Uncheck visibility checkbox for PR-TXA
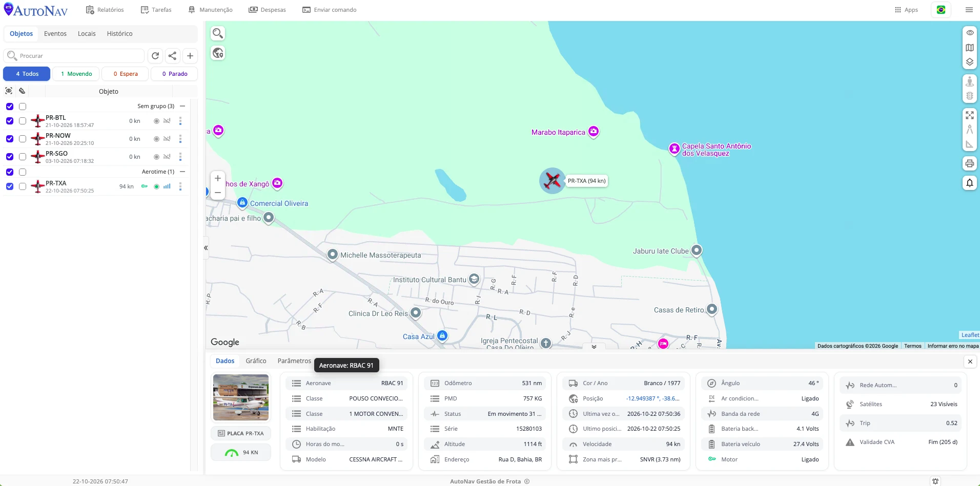This screenshot has width=980, height=486. pyautogui.click(x=10, y=186)
